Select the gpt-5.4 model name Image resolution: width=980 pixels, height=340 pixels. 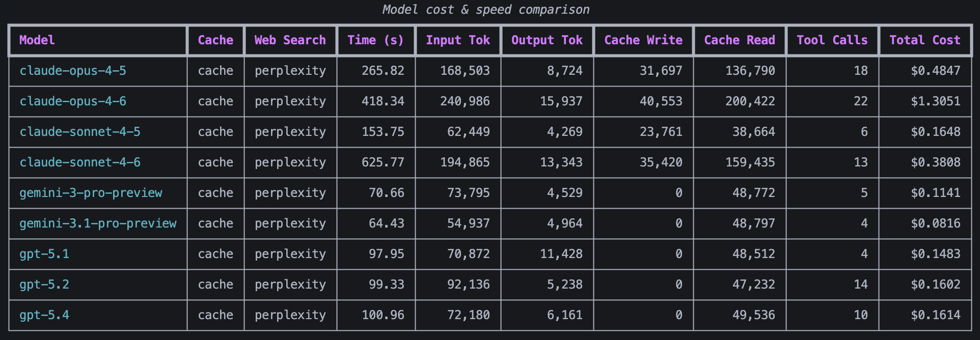pyautogui.click(x=44, y=315)
